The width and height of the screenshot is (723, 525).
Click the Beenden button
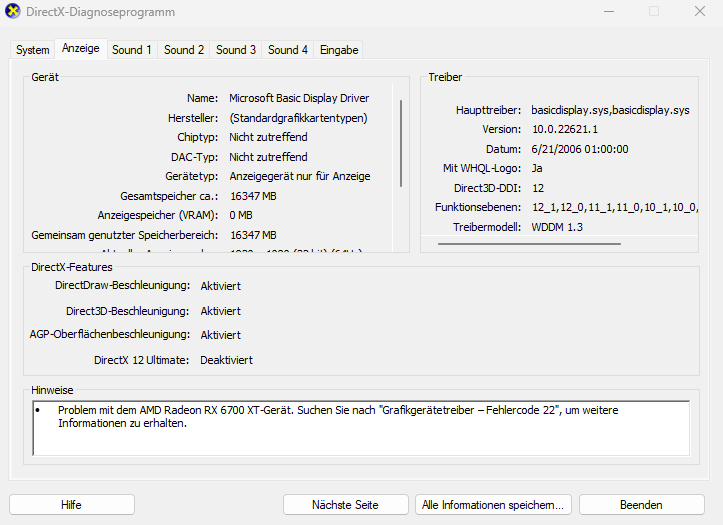tap(641, 505)
